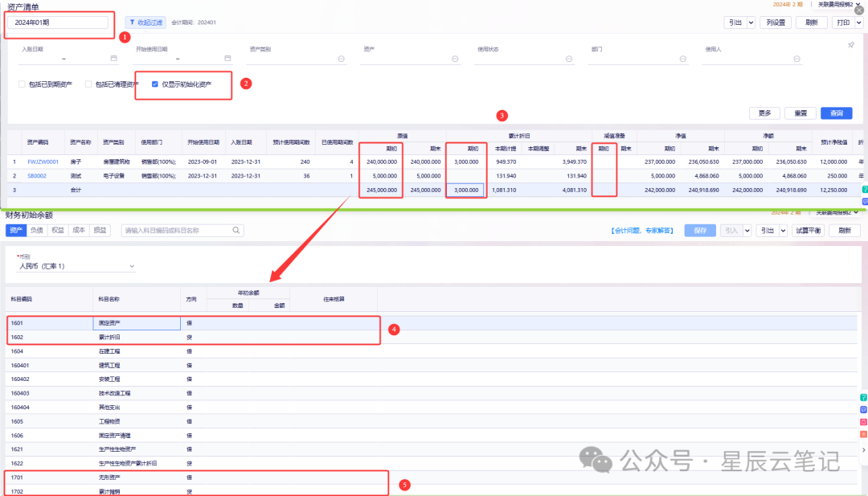Open the 关联费用报销2 dropdown at top right
This screenshot has height=496, width=868.
pyautogui.click(x=838, y=5)
